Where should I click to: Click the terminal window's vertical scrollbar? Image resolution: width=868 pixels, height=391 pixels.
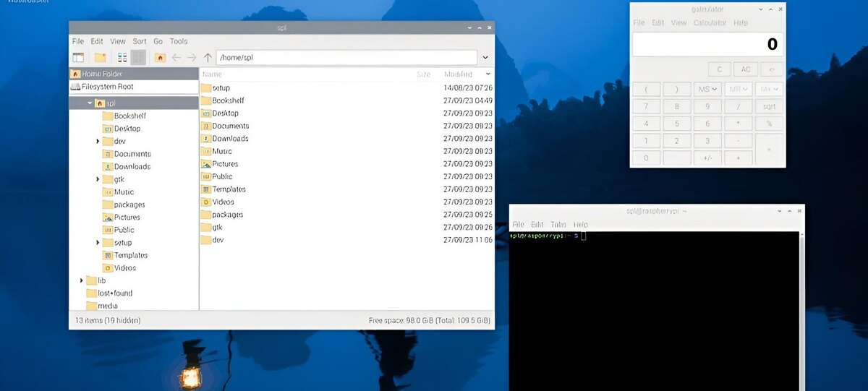(801, 311)
